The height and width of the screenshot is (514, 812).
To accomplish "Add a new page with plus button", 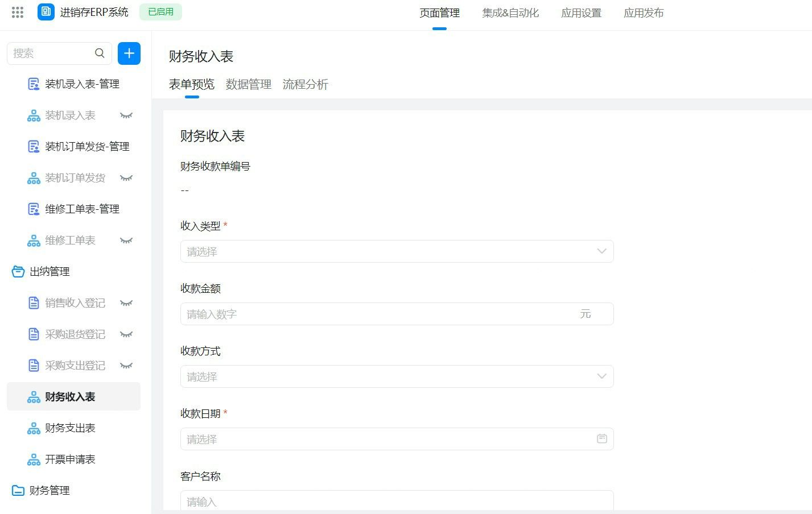I will 129,53.
